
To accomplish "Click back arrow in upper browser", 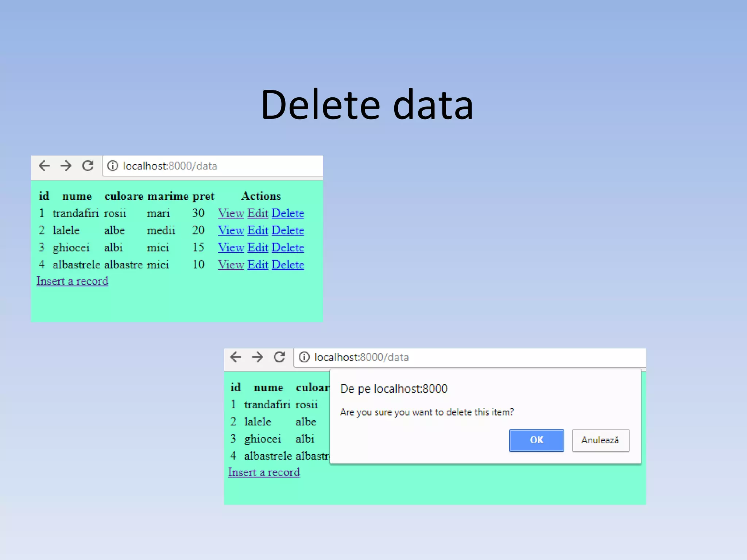I will click(x=44, y=166).
